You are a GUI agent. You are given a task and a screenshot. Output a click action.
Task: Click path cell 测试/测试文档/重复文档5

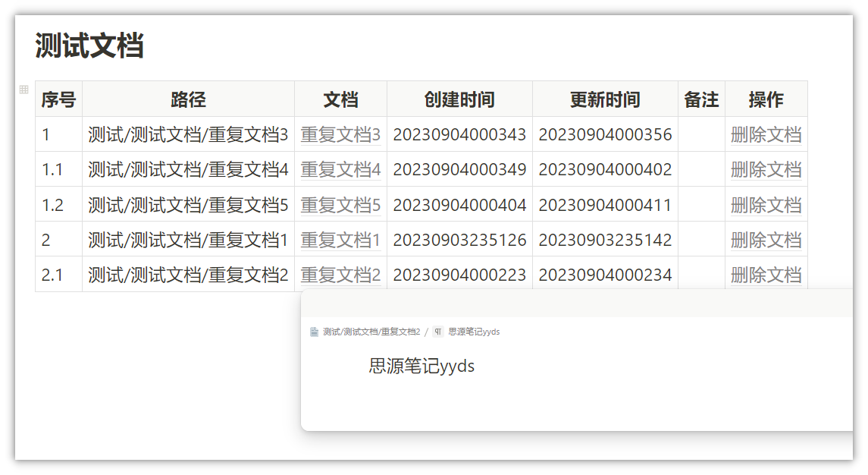pyautogui.click(x=188, y=205)
